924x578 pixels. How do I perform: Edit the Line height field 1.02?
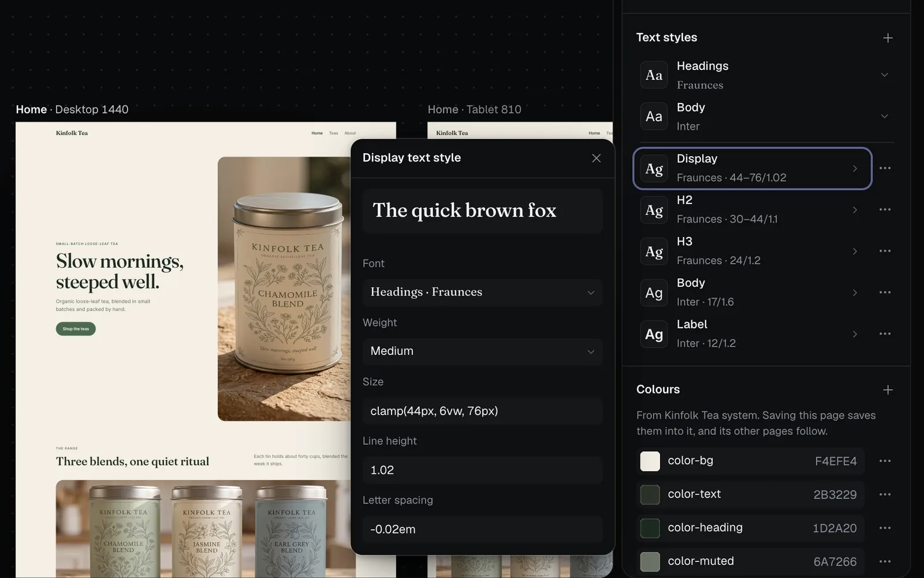coord(482,470)
